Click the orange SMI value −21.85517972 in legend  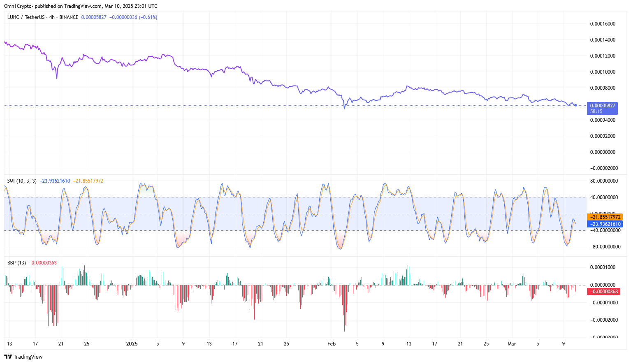click(88, 181)
